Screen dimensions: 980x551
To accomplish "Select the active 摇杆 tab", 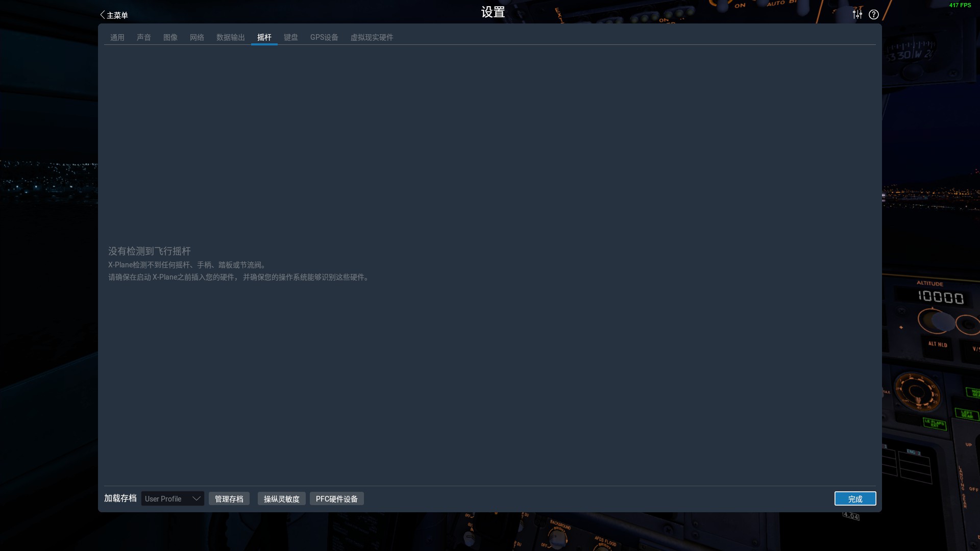I will coord(264,37).
